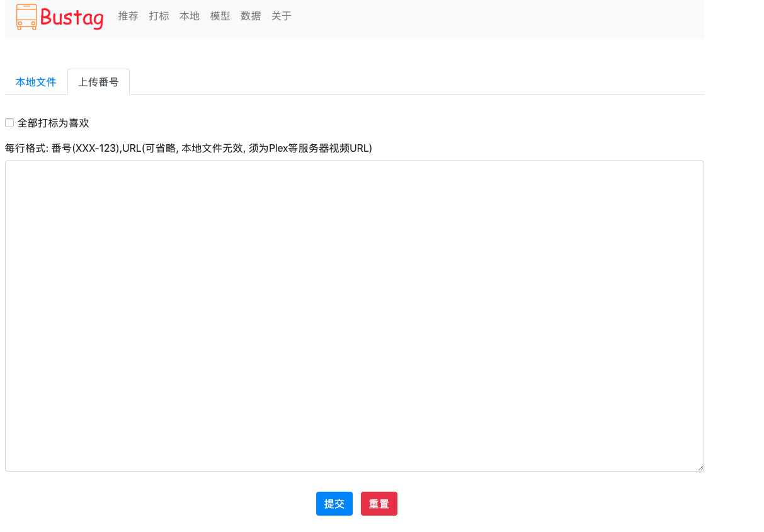Go to the 本地 navigation item
Image resolution: width=764 pixels, height=532 pixels.
[x=190, y=16]
